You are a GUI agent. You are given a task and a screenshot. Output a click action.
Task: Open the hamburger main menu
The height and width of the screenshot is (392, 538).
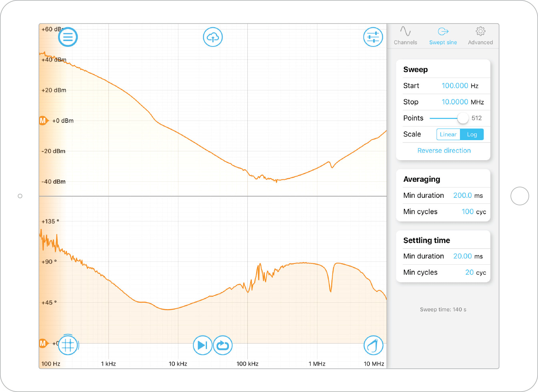tap(68, 37)
